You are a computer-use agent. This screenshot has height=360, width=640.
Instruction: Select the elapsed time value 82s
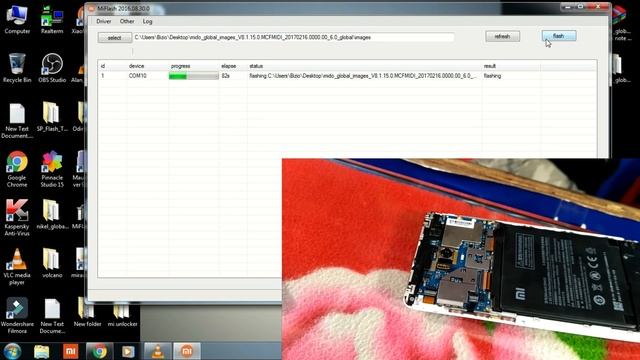(225, 76)
